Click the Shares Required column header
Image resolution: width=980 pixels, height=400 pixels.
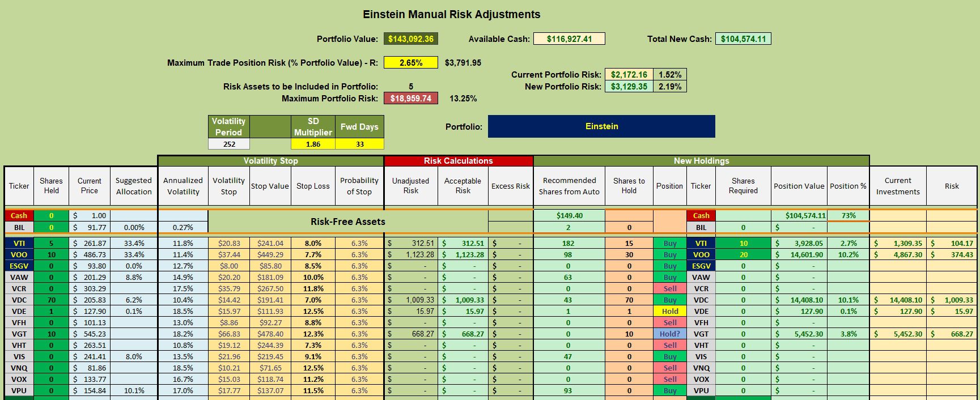743,186
